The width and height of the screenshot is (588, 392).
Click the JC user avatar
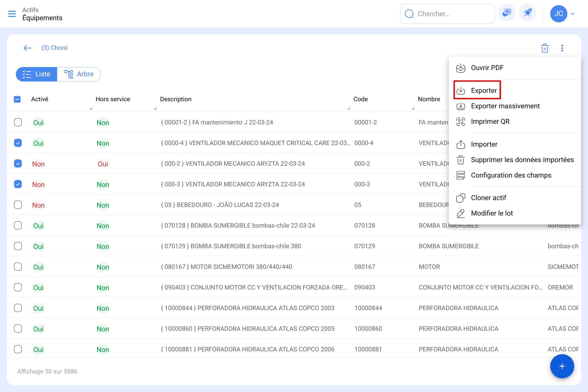[559, 14]
